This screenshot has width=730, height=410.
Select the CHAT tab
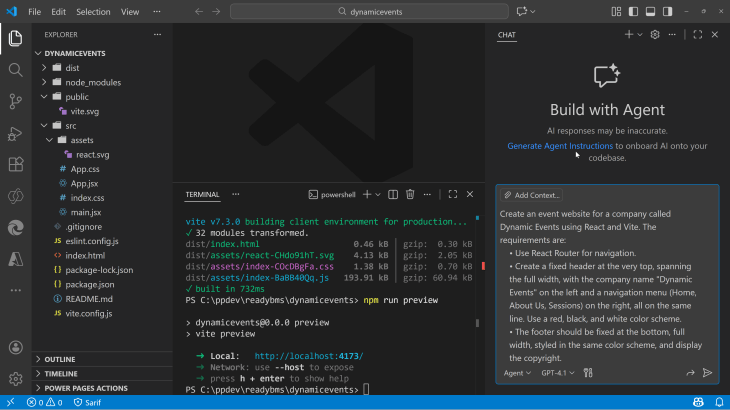507,35
